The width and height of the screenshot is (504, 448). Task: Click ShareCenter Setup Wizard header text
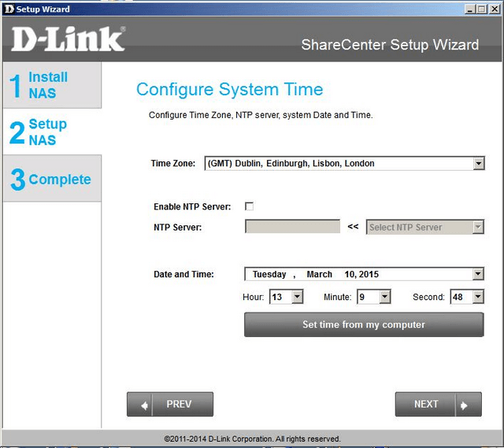point(390,45)
